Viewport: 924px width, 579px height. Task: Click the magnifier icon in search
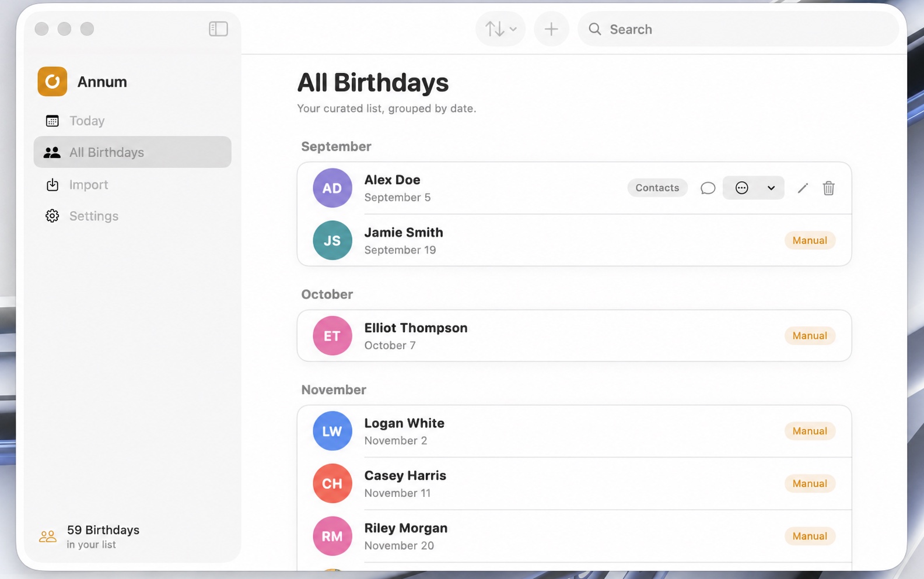(x=594, y=29)
